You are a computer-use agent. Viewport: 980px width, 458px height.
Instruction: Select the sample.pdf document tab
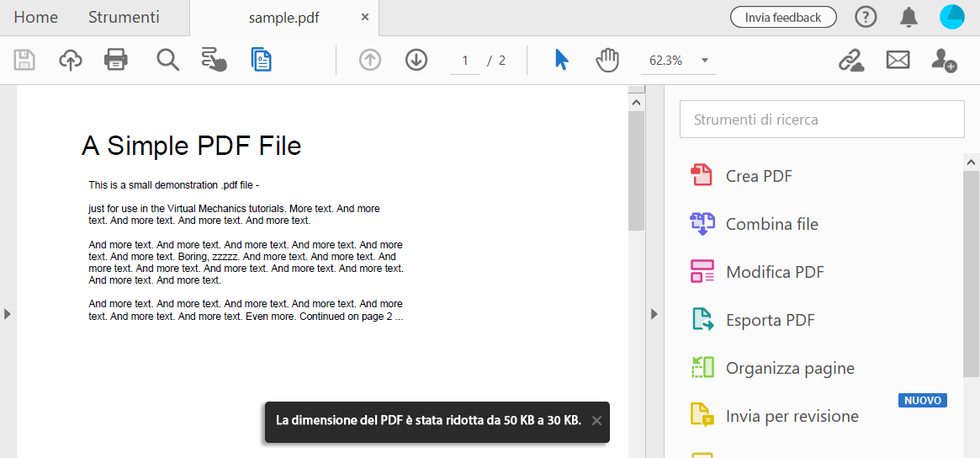pos(283,18)
